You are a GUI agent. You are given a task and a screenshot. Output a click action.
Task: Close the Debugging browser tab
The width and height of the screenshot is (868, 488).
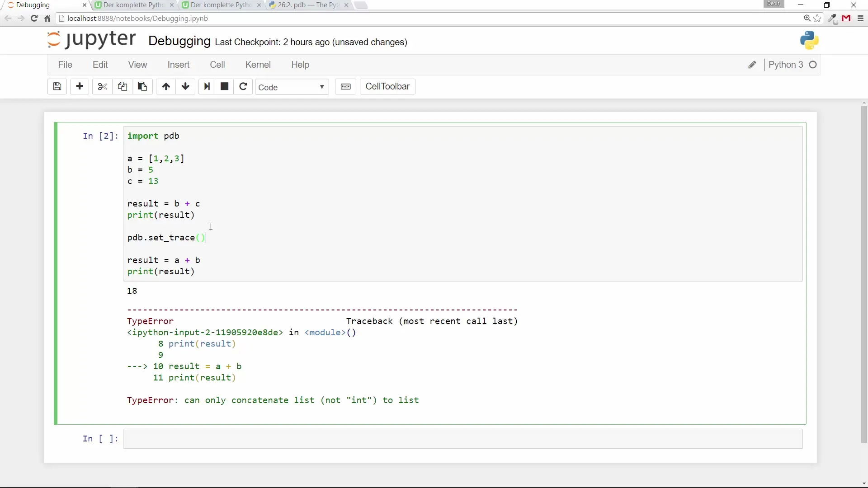click(84, 5)
